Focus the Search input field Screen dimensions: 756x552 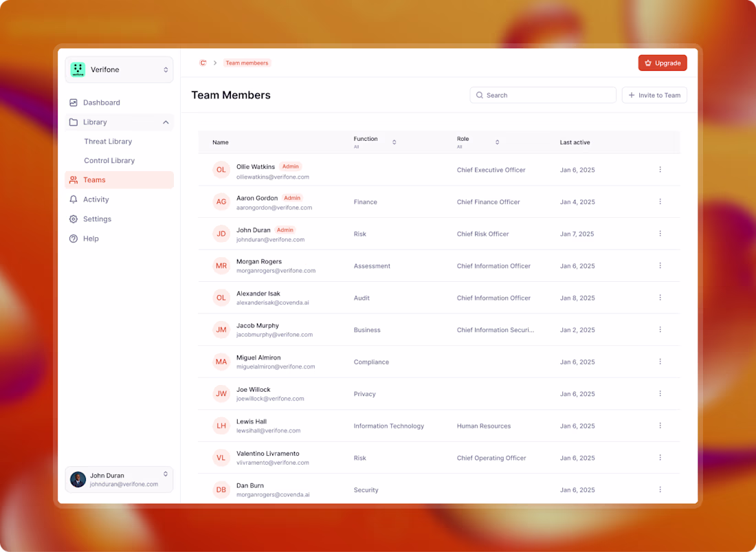coord(543,96)
